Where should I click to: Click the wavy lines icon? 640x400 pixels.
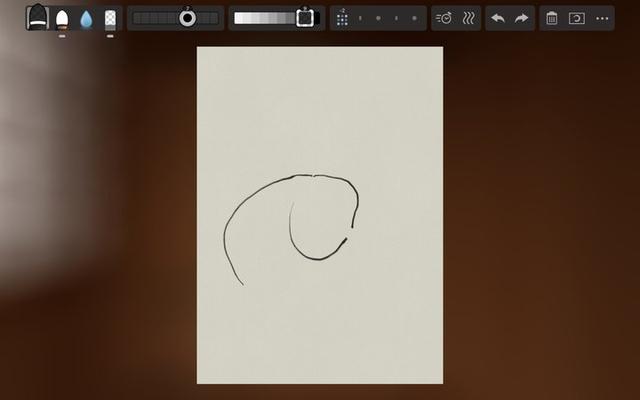468,18
